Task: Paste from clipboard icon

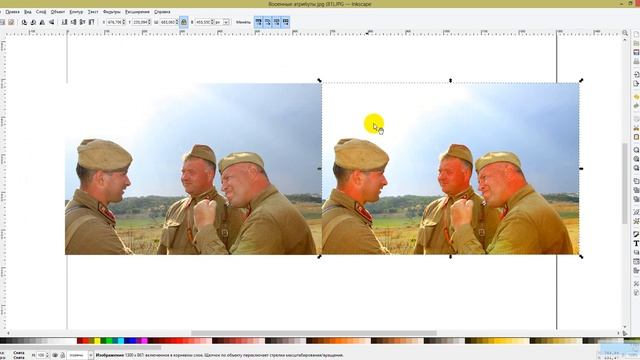Action: point(636,137)
